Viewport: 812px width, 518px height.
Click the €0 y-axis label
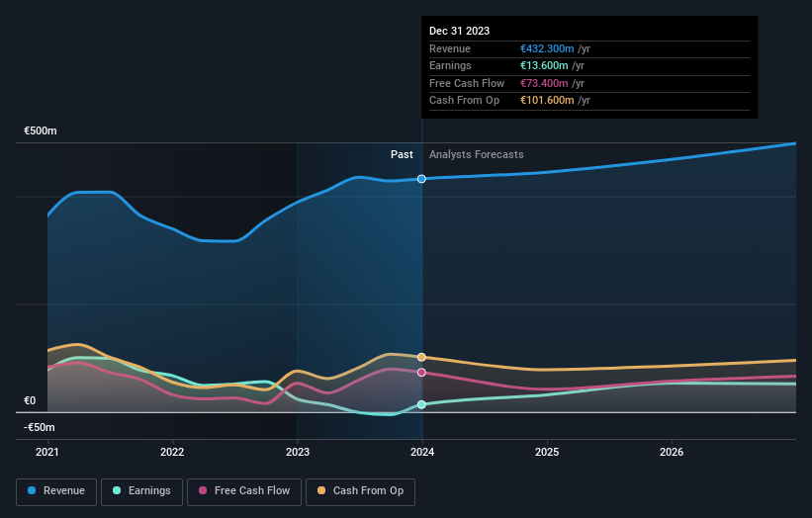[30, 400]
